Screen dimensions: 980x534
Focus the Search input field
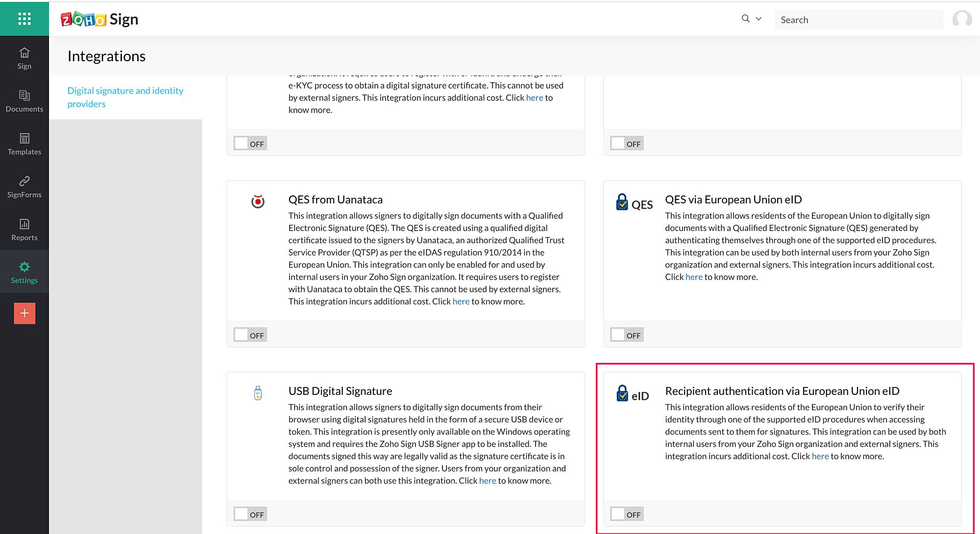[x=857, y=20]
